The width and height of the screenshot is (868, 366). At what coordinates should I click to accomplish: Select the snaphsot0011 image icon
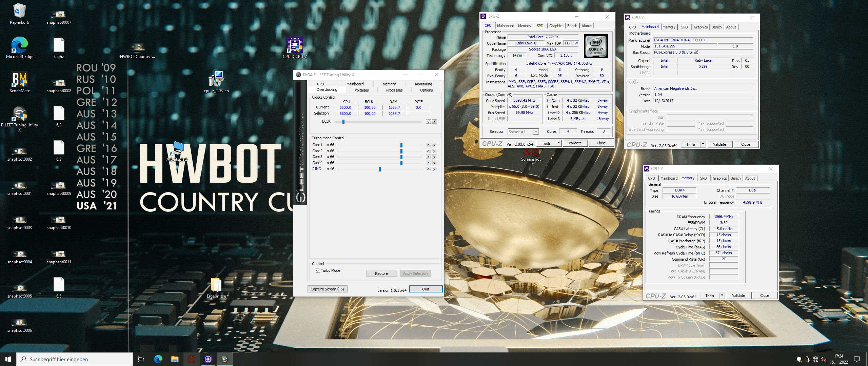point(59,257)
